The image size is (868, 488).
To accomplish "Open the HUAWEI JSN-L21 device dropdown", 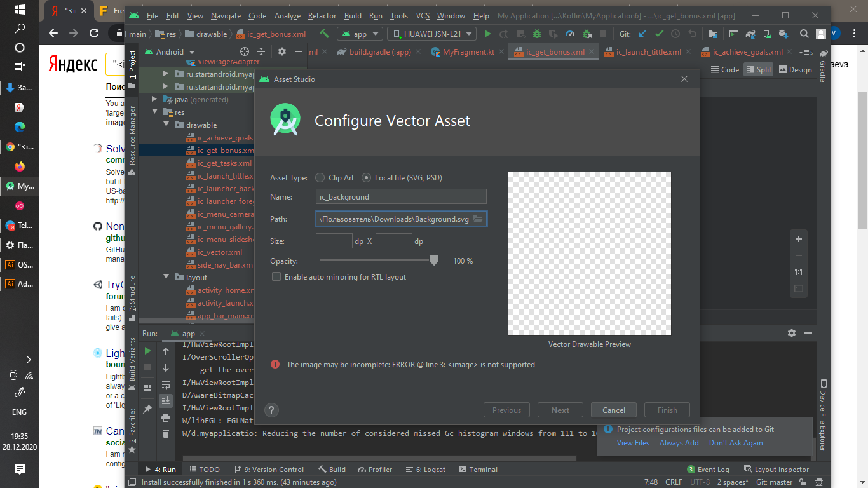I will pyautogui.click(x=431, y=34).
